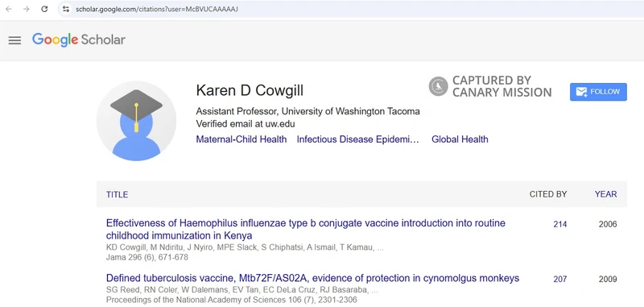Open the Haemophilus influenzae vaccine Kenya article
Screen dimensions: 644x307
pyautogui.click(x=306, y=230)
